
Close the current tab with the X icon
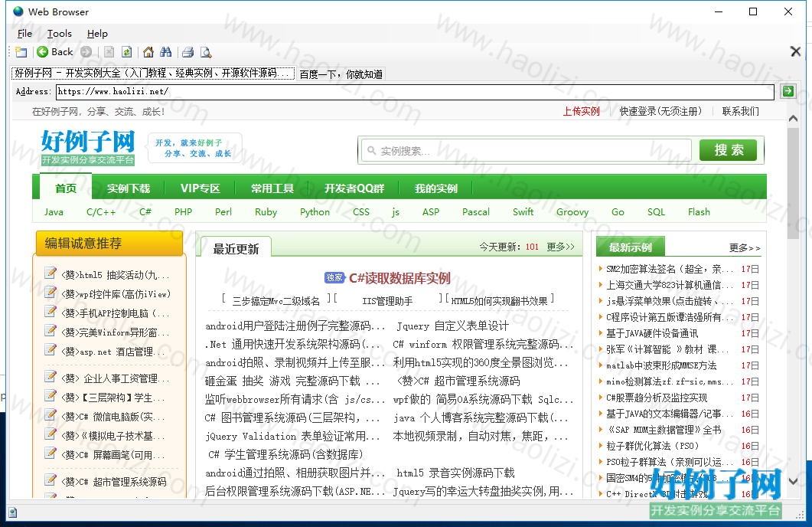pos(795,51)
